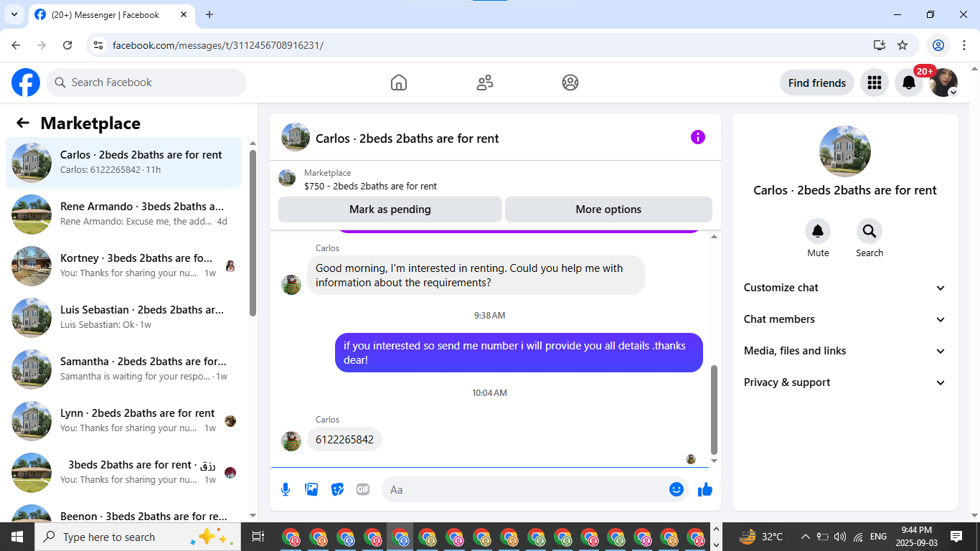Open the Rene Armando conversation
980x551 pixels.
coord(124,215)
